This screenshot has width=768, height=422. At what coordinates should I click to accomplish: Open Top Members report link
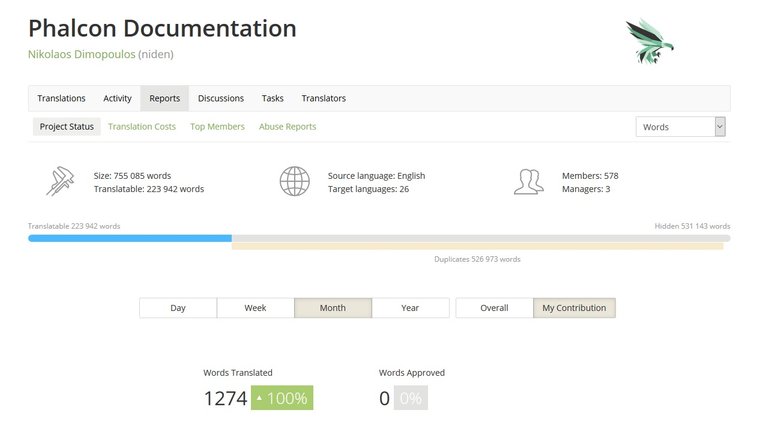pos(217,127)
